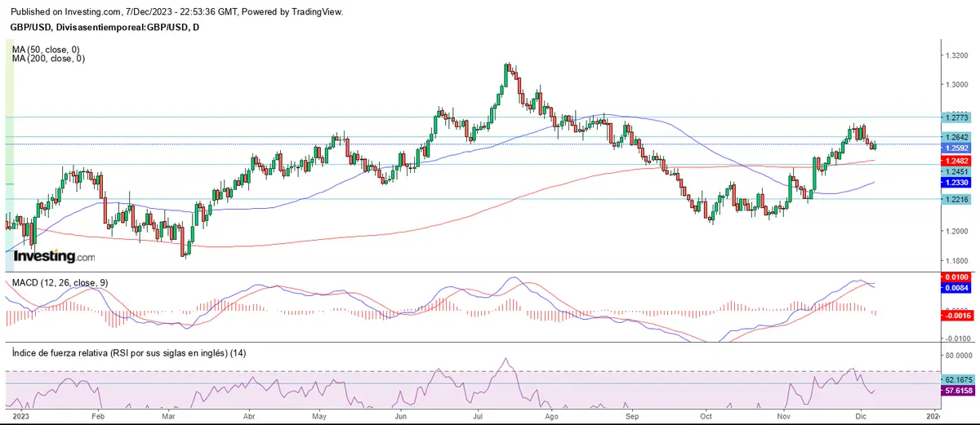Click the RSI indicator title label

[129, 352]
